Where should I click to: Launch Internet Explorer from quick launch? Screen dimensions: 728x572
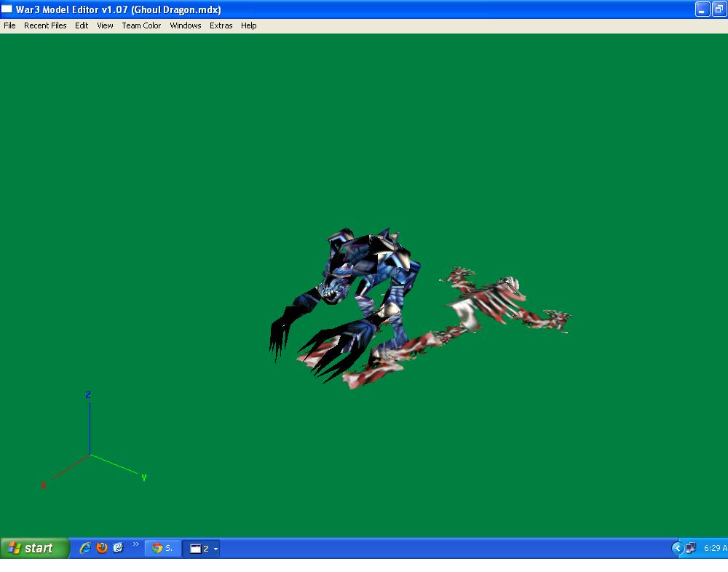[x=85, y=548]
